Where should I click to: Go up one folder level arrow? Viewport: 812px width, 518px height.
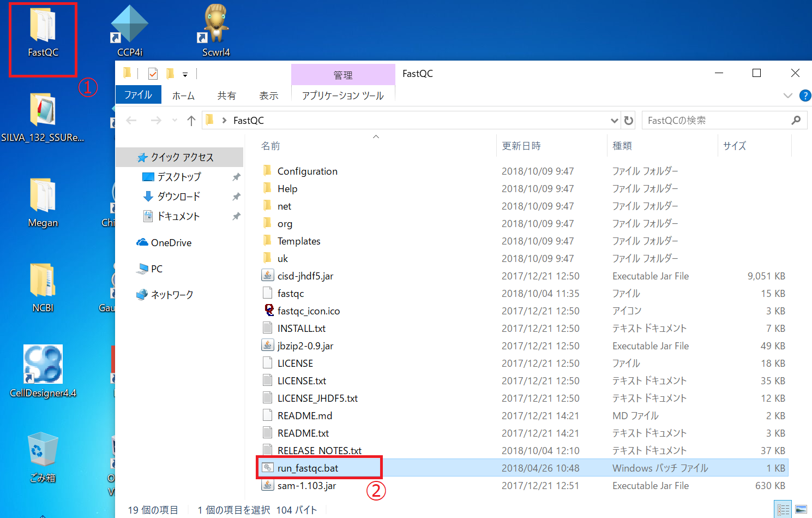coord(191,121)
